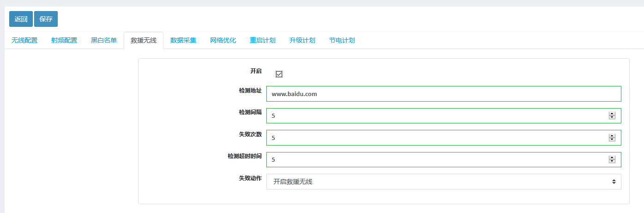This screenshot has width=644, height=213.
Task: Click the 返回 button
Action: coord(21,19)
